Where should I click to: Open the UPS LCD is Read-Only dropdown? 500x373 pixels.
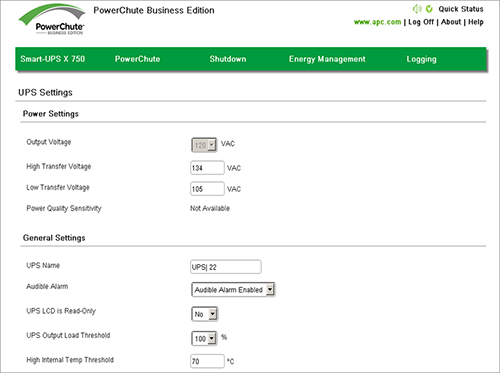pos(205,314)
